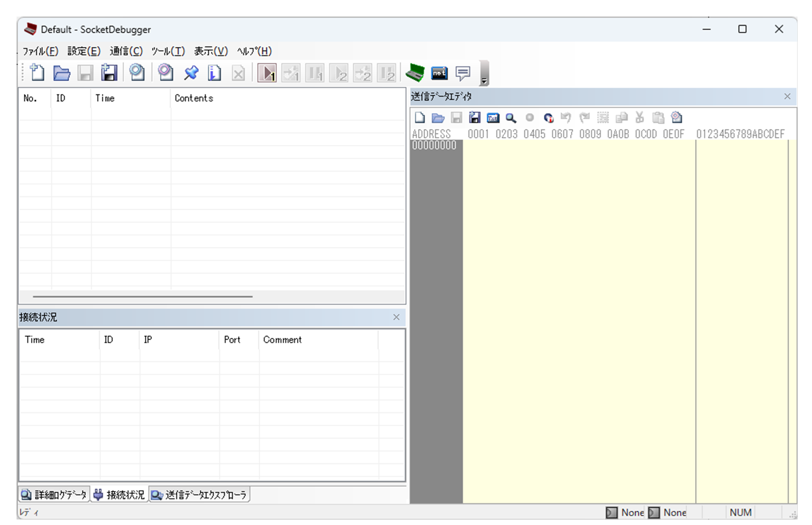Click the save-as floppy icon in data editor
The width and height of the screenshot is (812, 525).
click(475, 118)
